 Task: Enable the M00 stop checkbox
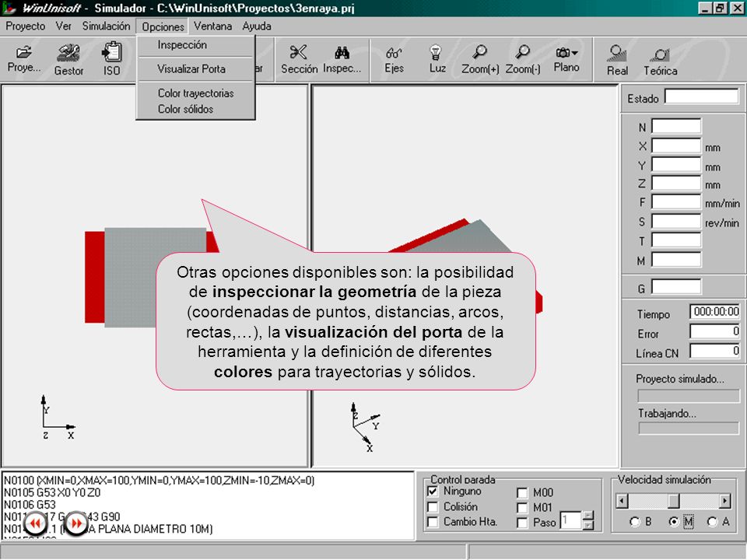(x=523, y=492)
